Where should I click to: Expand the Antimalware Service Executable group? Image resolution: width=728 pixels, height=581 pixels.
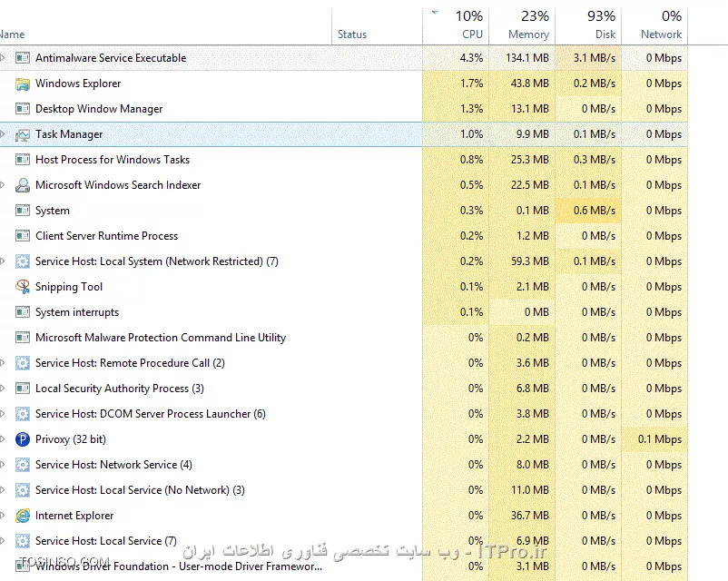pyautogui.click(x=3, y=57)
